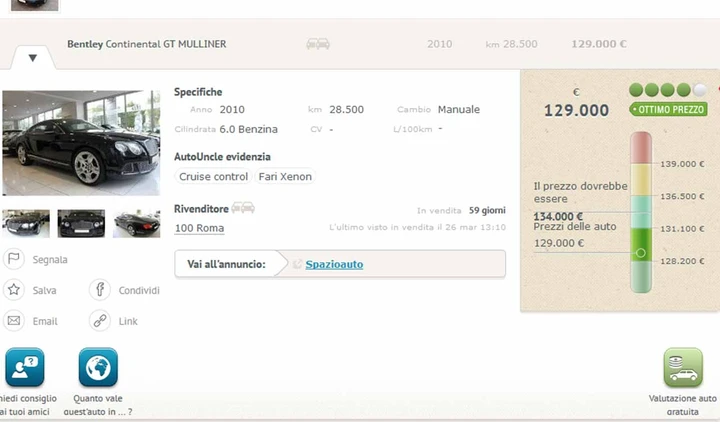Click the yellow zone of price gauge
720x422 pixels.
(641, 180)
